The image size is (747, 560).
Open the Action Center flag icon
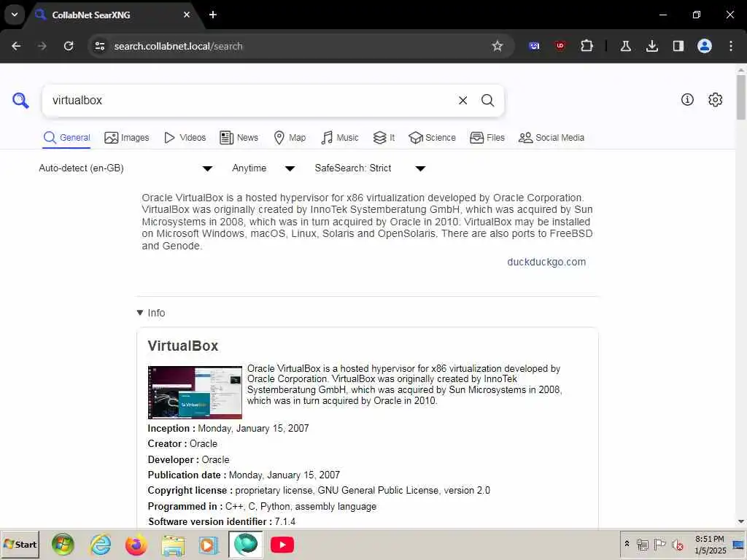pyautogui.click(x=659, y=544)
